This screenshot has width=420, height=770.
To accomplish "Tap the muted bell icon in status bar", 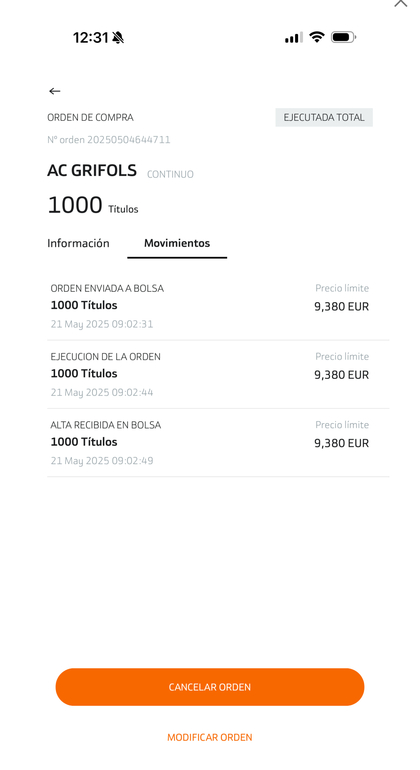I will click(x=118, y=37).
